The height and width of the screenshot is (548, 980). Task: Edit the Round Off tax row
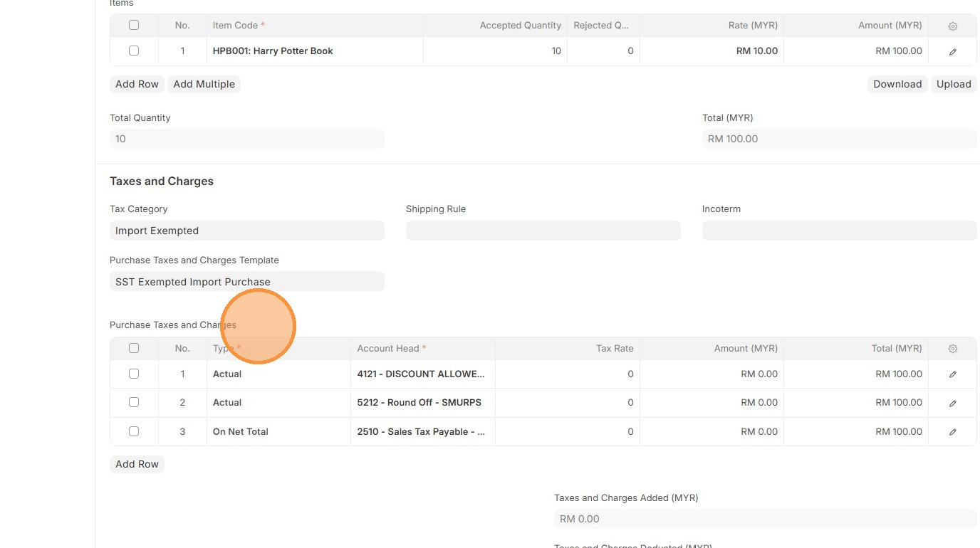[952, 403]
